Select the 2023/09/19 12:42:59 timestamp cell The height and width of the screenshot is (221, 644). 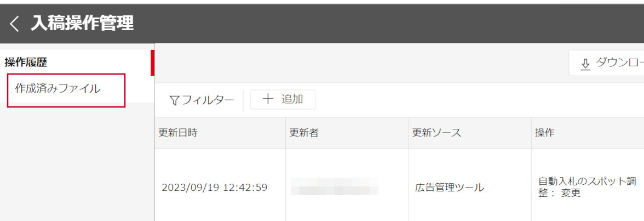pyautogui.click(x=214, y=188)
